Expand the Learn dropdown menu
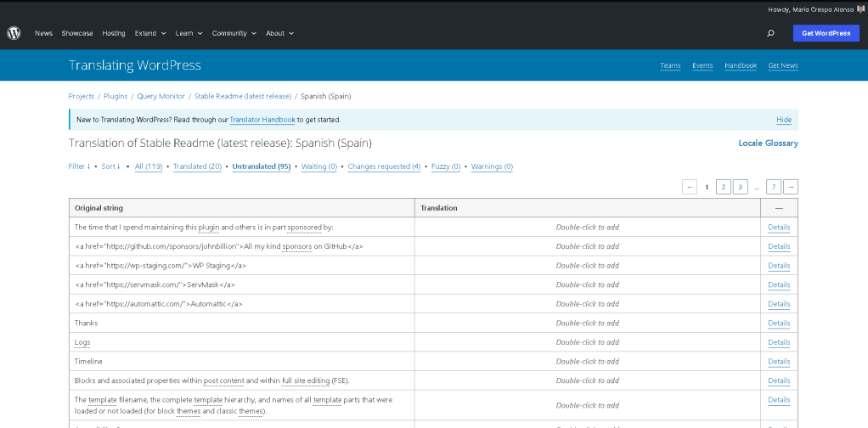Image resolution: width=868 pixels, height=428 pixels. click(x=189, y=33)
